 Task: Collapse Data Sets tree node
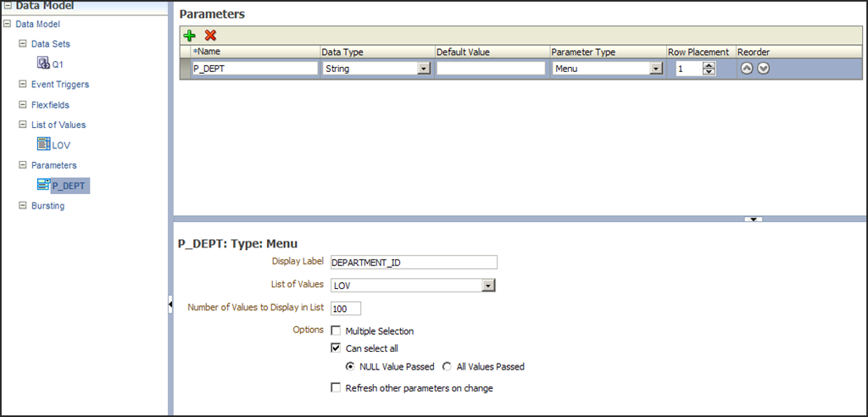(x=23, y=44)
